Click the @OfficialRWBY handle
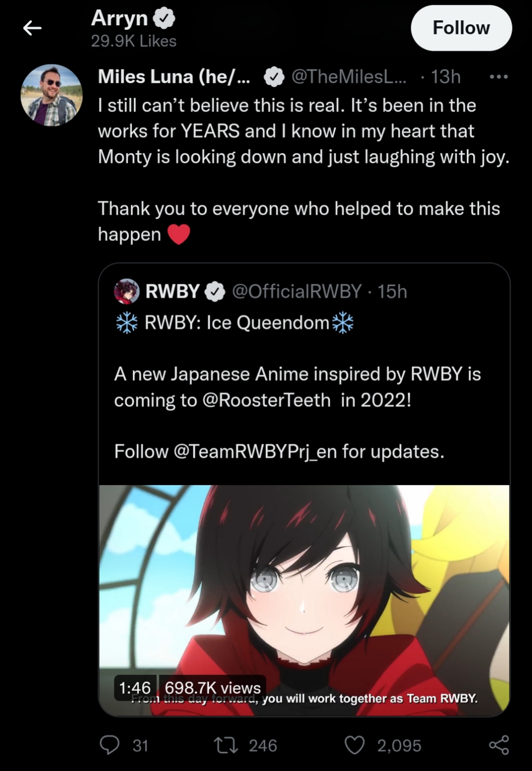Viewport: 532px width, 771px height. pyautogui.click(x=297, y=291)
